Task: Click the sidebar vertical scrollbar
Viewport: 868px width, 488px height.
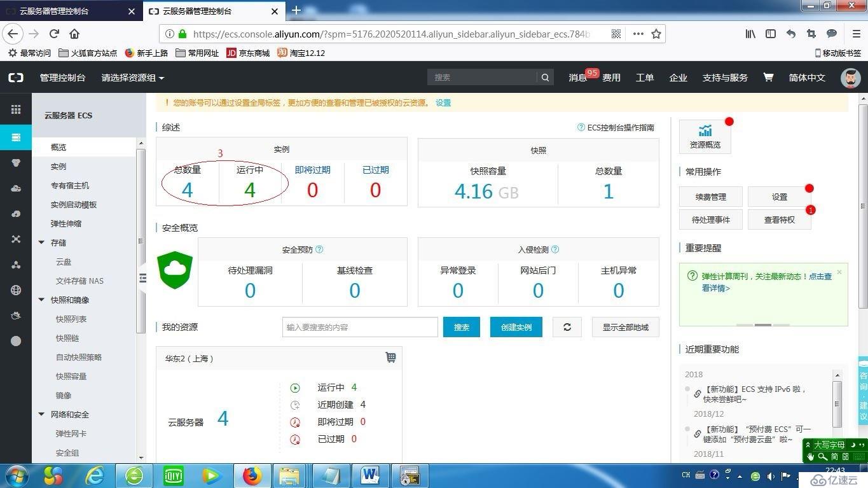Action: coord(141,241)
